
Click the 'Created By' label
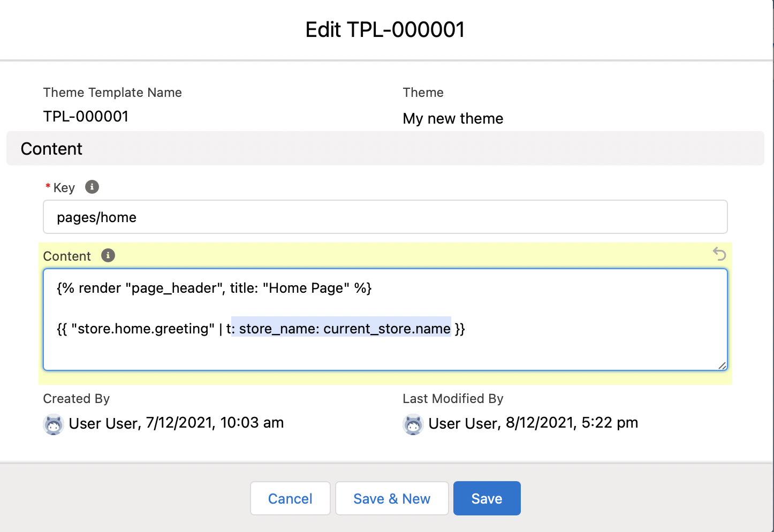click(77, 399)
